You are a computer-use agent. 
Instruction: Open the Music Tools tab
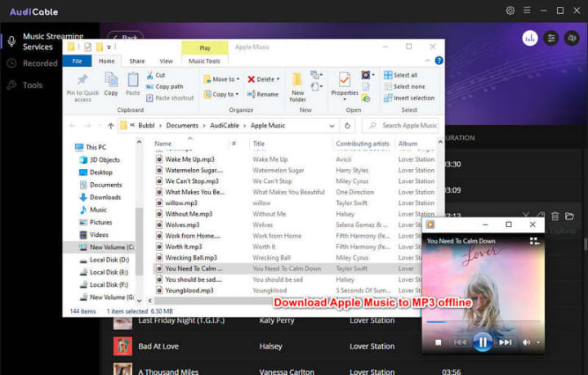point(204,61)
